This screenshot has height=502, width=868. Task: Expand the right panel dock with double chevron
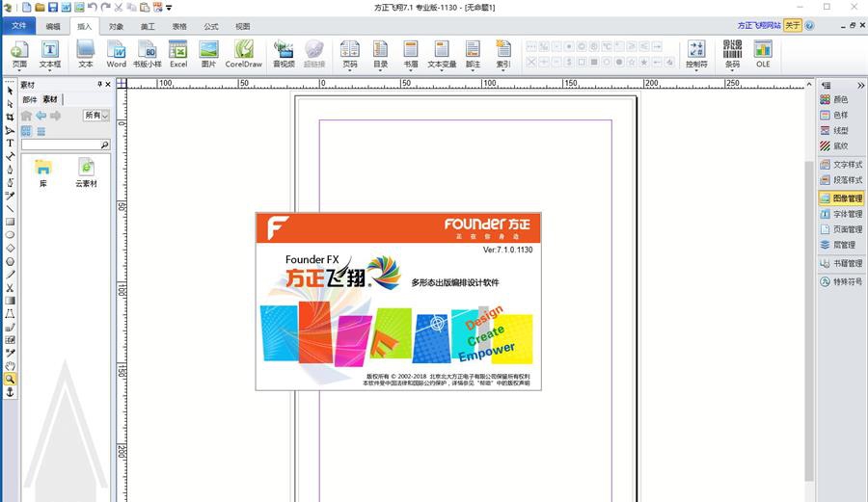point(861,85)
